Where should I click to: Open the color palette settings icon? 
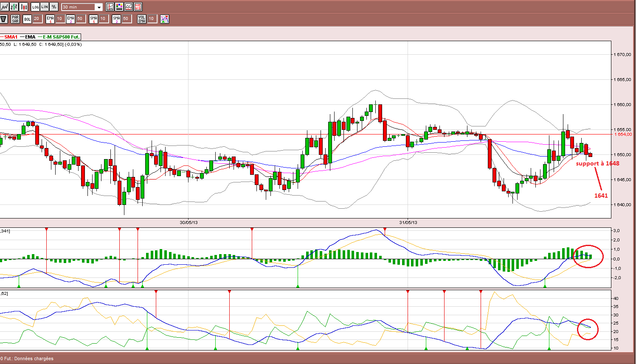click(119, 7)
